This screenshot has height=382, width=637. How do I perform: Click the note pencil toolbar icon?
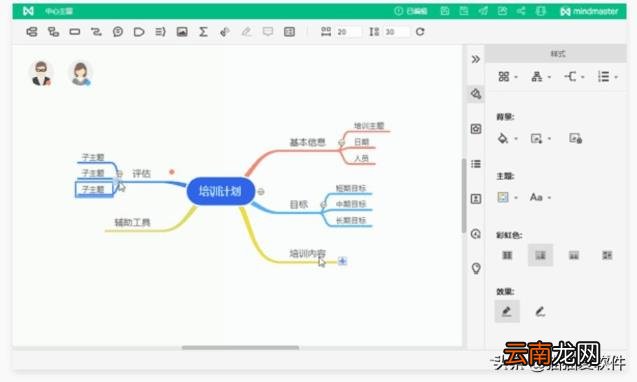click(x=246, y=32)
